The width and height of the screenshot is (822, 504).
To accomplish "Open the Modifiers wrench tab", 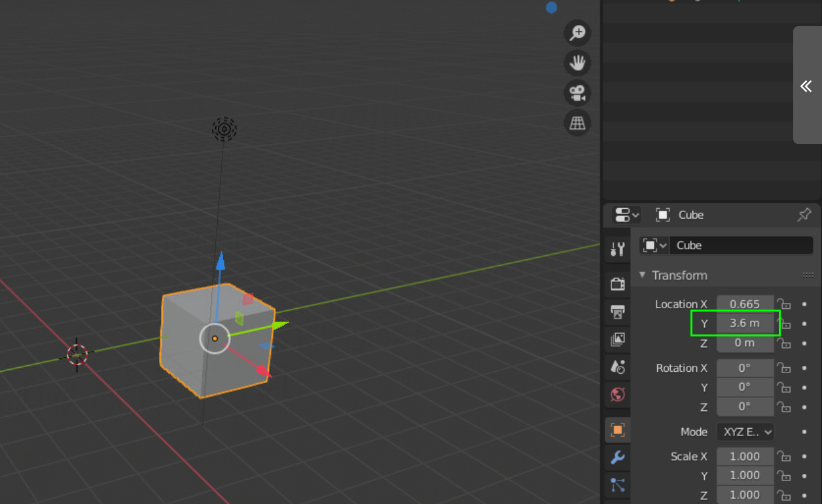I will (617, 458).
